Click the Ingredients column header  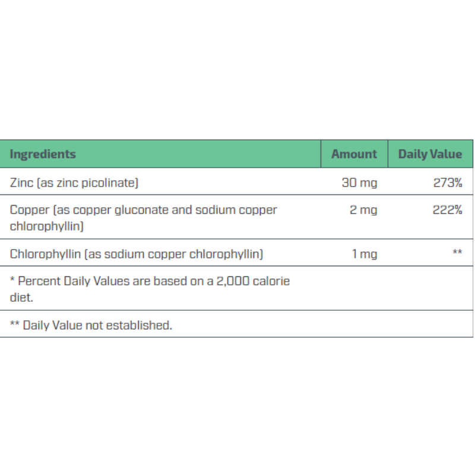(x=43, y=155)
